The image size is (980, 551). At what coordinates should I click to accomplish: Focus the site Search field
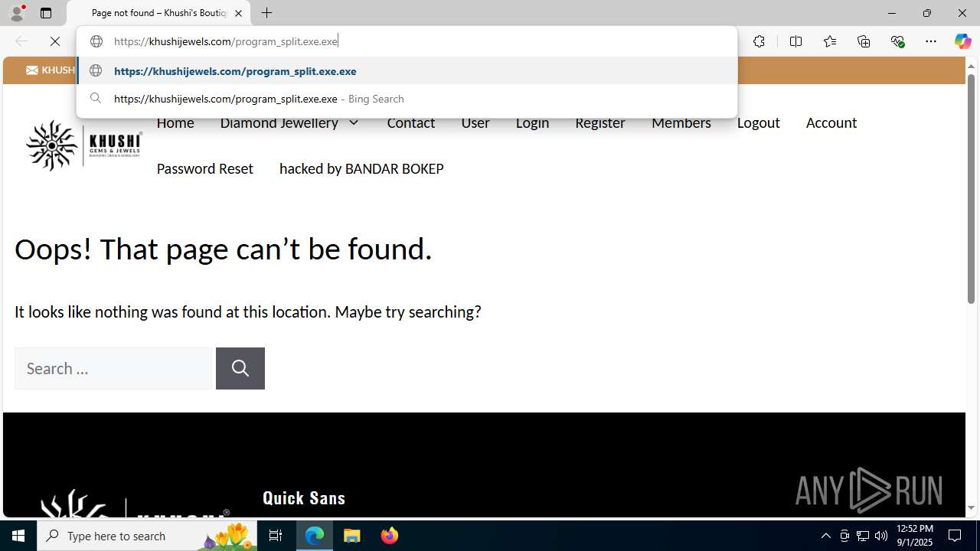[x=113, y=368]
